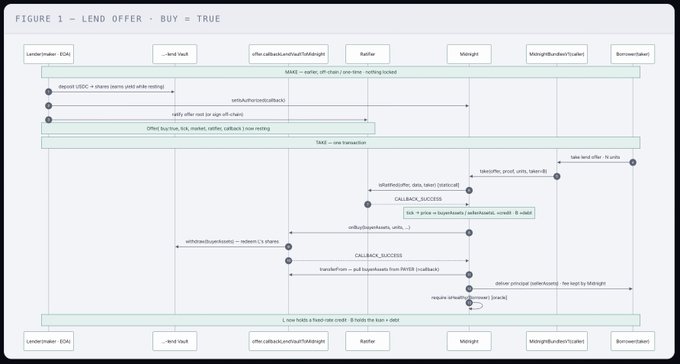Screen dimensions: 680x364
Task: Select the top 'MidnightBundlesV1(caller)' participant box
Action: (x=557, y=54)
